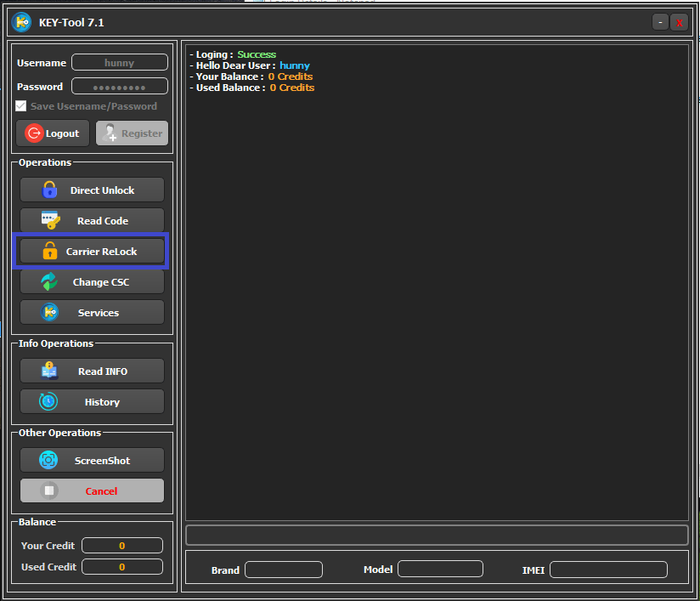Close the KEY-Tool window with red X
This screenshot has width=700, height=601.
click(x=679, y=22)
